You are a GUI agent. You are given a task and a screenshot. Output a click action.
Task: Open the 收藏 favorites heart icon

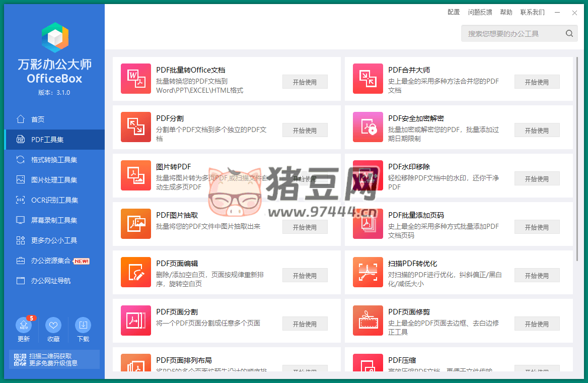point(53,326)
